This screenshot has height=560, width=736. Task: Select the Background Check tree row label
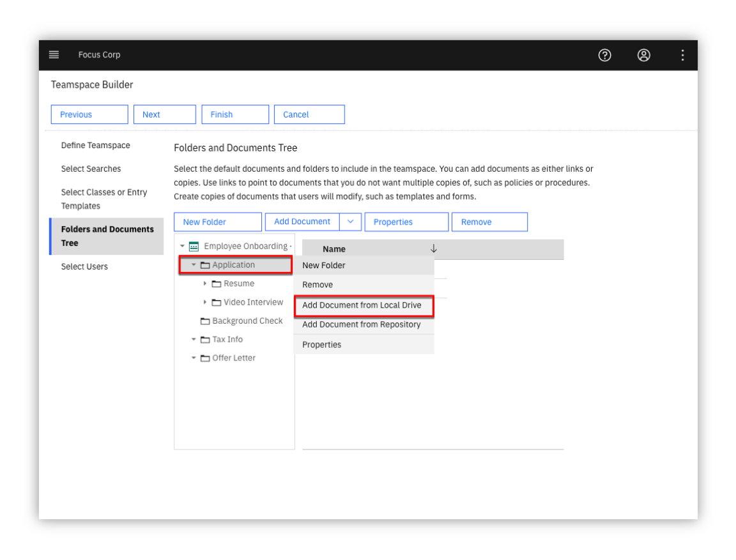tap(247, 321)
